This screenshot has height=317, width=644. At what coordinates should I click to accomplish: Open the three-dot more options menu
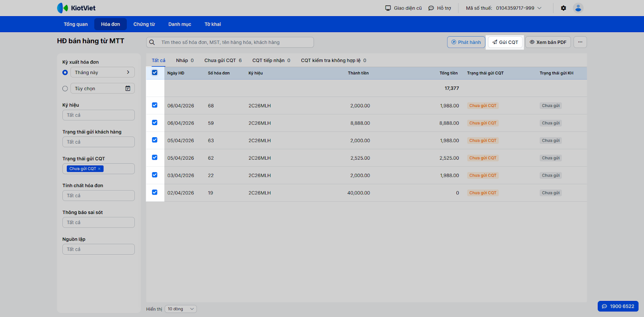click(580, 42)
